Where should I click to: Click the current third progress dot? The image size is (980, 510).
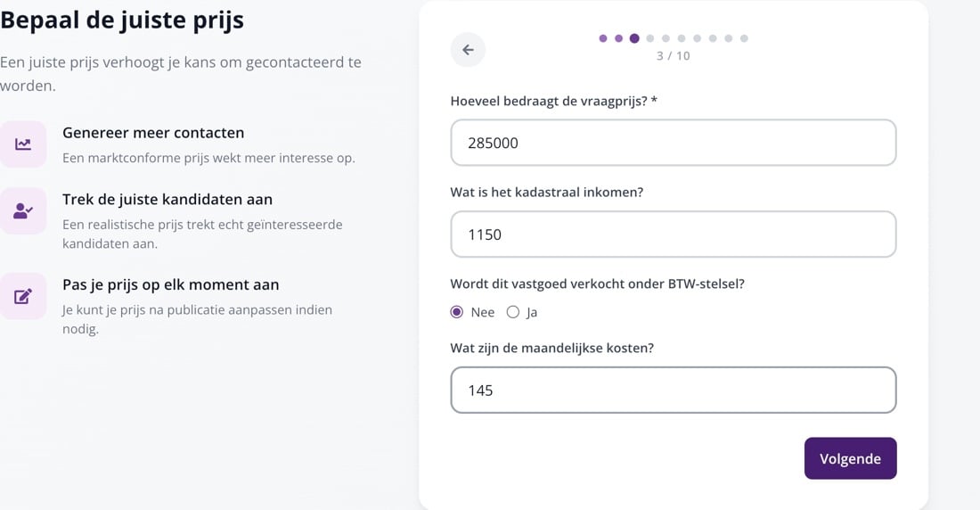pos(634,38)
